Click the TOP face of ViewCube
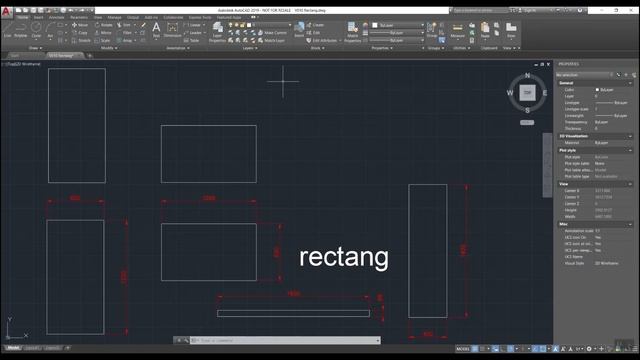This screenshot has width=640, height=360. [527, 93]
